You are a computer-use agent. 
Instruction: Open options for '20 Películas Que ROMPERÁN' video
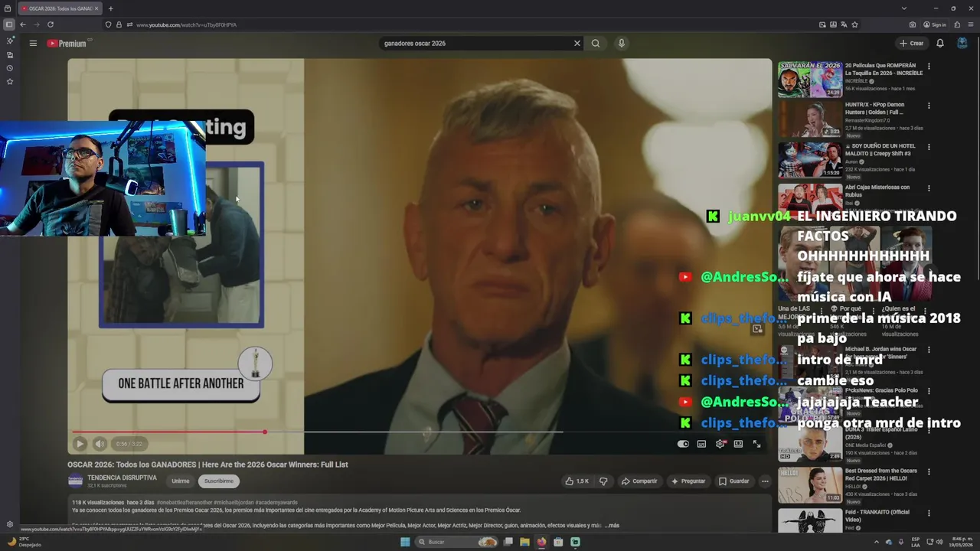click(929, 67)
